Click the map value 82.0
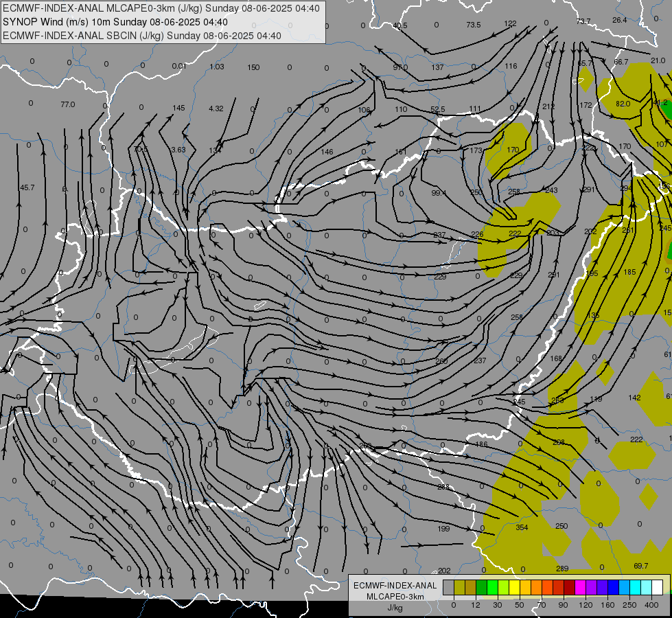 (623, 104)
